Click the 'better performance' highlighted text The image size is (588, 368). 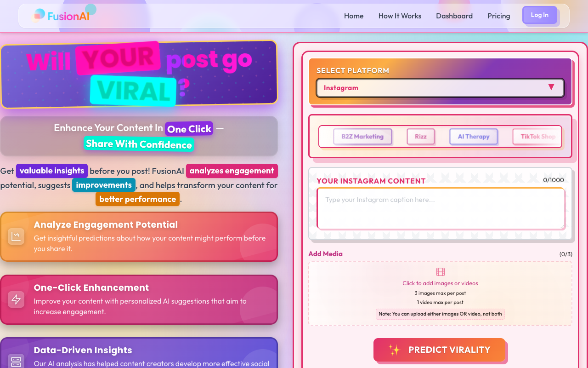138,199
